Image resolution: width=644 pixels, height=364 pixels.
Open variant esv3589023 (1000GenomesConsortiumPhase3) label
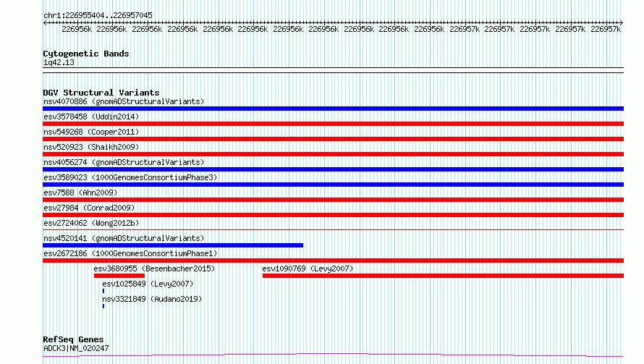(130, 177)
